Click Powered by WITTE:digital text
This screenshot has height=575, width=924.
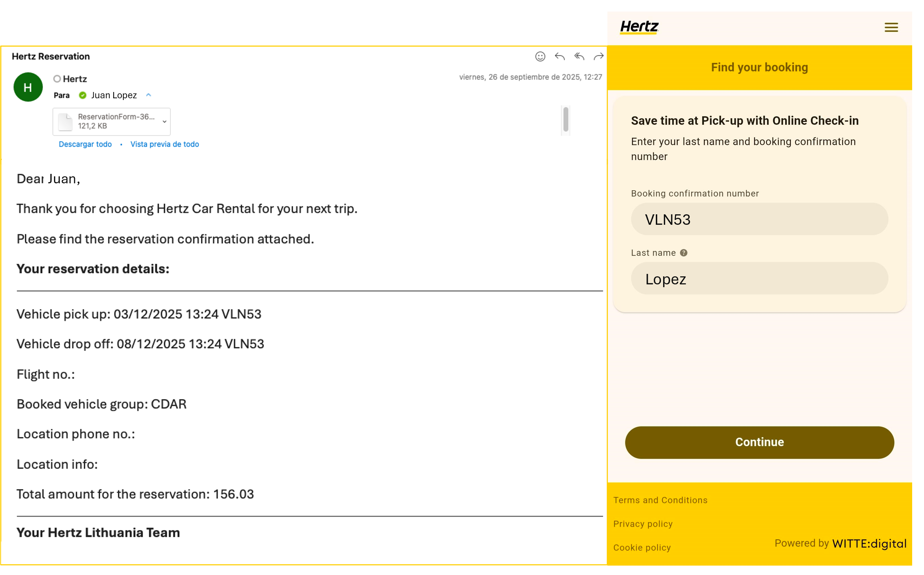pos(840,543)
